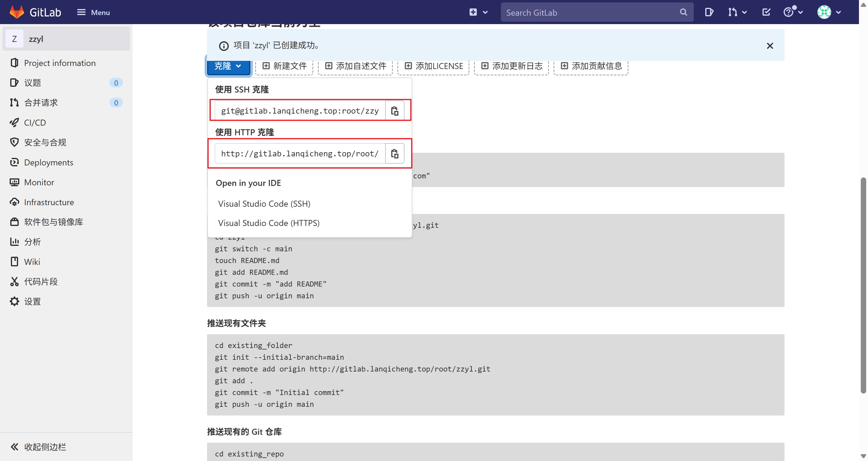Click the Monitor screen icon
The width and height of the screenshot is (868, 461).
click(x=14, y=182)
